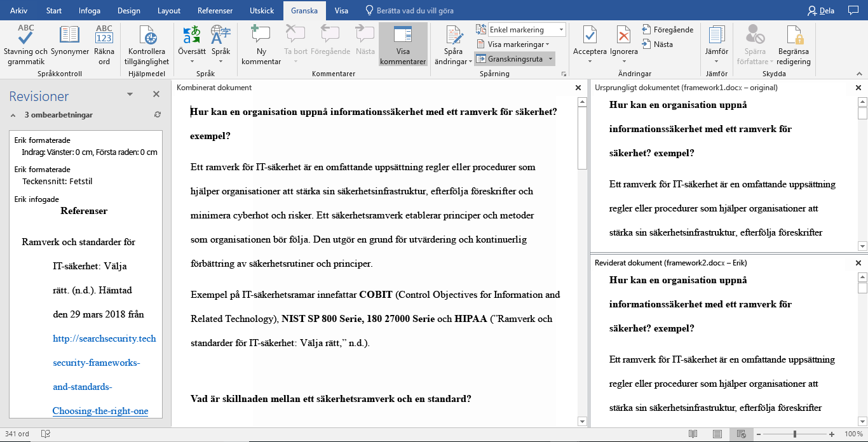This screenshot has height=442, width=868.
Task: Open Begränsa redigering settings
Action: coord(794,44)
